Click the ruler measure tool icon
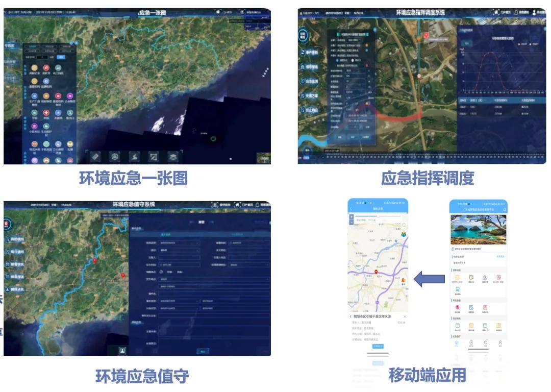Image resolution: width=551 pixels, height=392 pixels. click(x=95, y=156)
